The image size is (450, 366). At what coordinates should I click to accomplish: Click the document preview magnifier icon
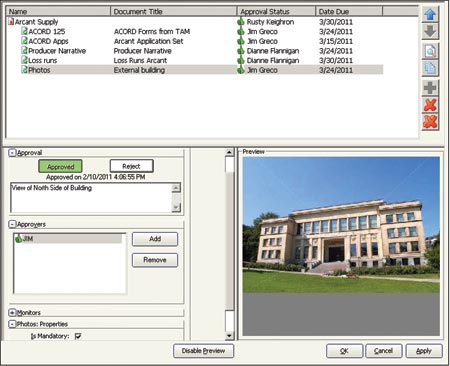point(430,51)
